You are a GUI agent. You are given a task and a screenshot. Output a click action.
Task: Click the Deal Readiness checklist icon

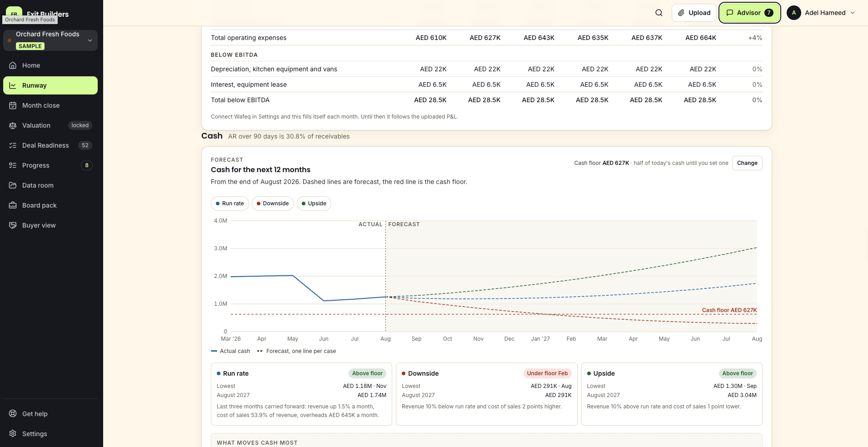[x=13, y=145]
